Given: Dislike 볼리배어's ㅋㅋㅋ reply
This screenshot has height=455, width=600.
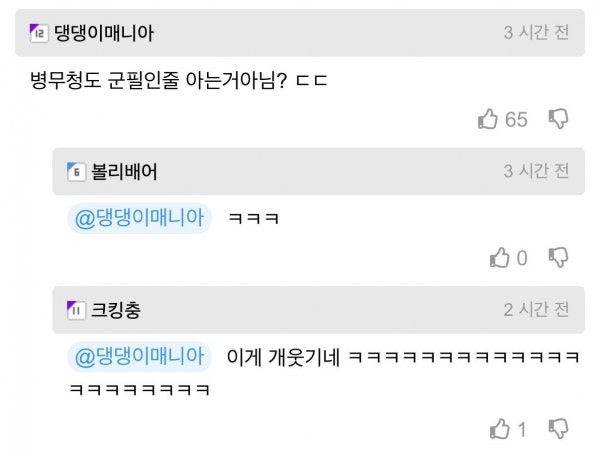Looking at the screenshot, I should (x=558, y=257).
